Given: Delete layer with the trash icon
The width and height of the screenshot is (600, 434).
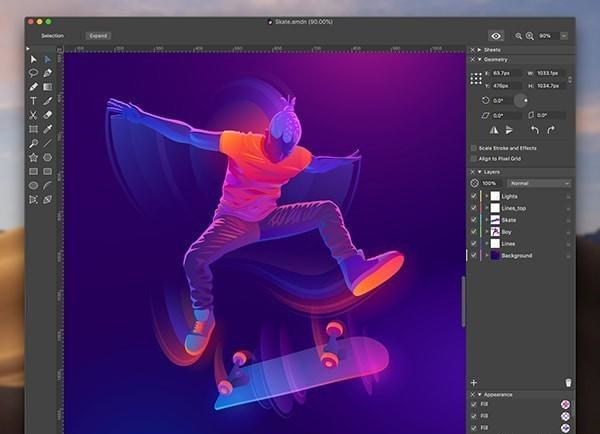Looking at the screenshot, I should tap(569, 382).
